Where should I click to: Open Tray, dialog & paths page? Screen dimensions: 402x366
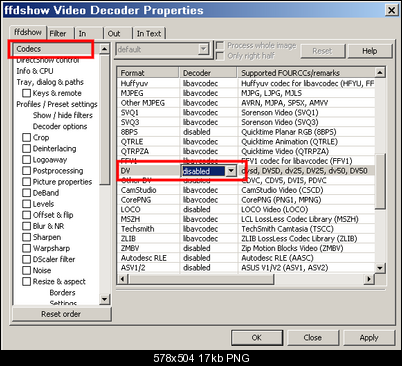coord(50,82)
